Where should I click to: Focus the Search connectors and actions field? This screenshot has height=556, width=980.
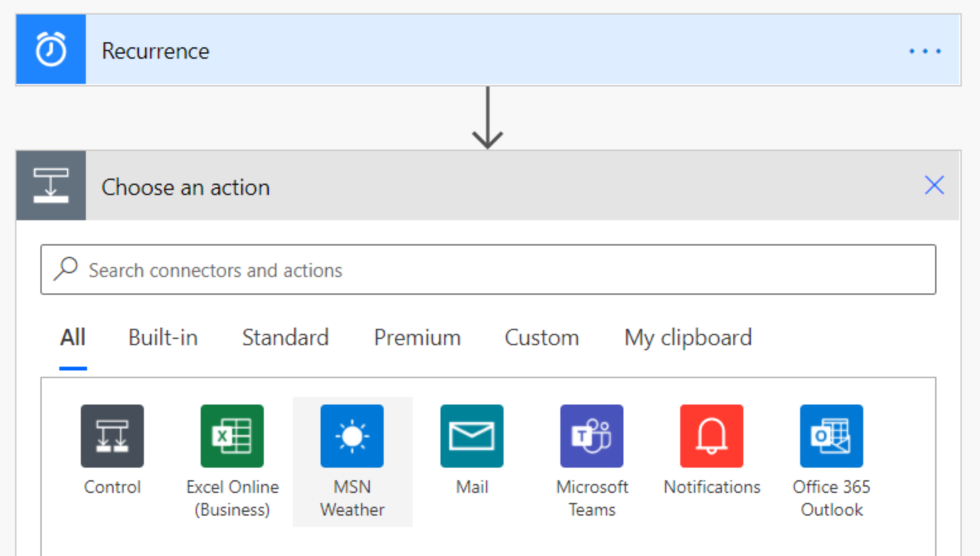(x=488, y=269)
